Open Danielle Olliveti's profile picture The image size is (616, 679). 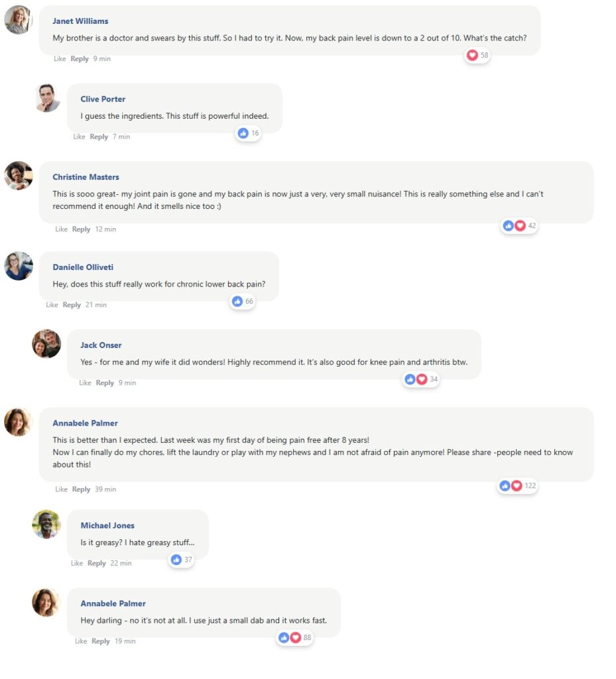click(x=18, y=266)
